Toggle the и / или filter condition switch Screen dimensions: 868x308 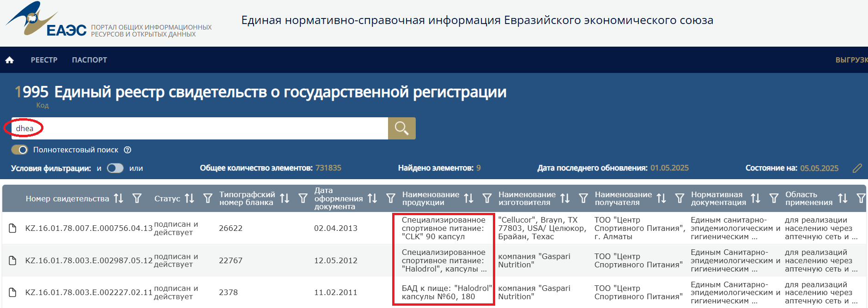[115, 168]
